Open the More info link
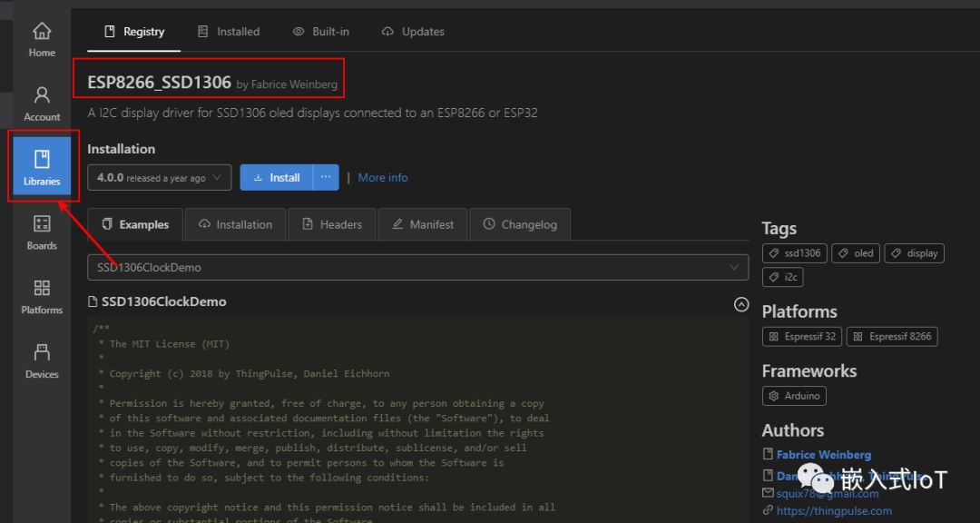This screenshot has height=523, width=980. [x=383, y=178]
